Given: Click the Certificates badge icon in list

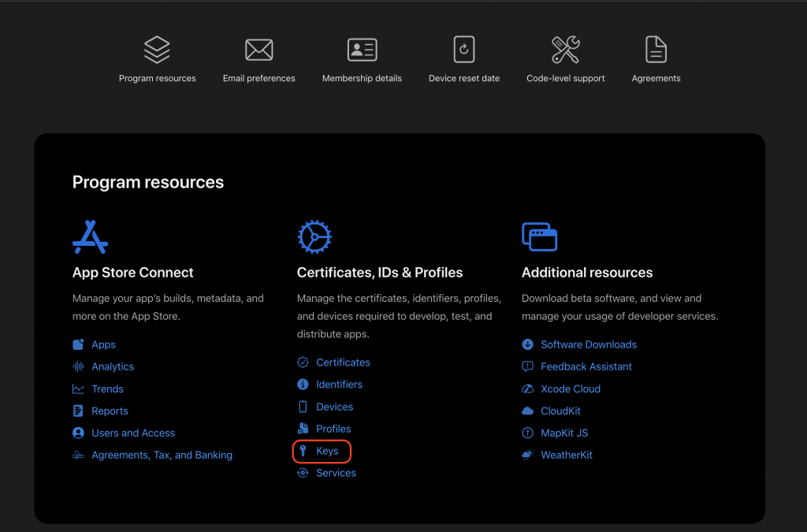Looking at the screenshot, I should point(303,363).
